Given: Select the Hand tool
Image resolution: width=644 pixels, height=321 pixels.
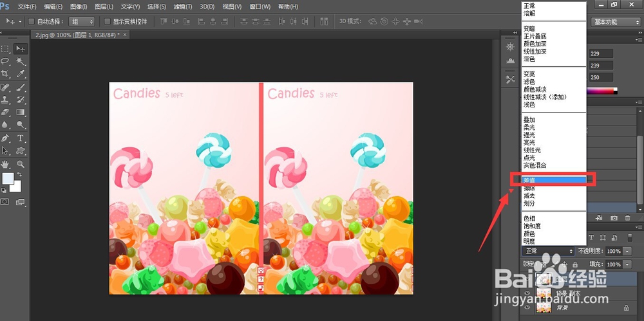Looking at the screenshot, I should [x=5, y=164].
